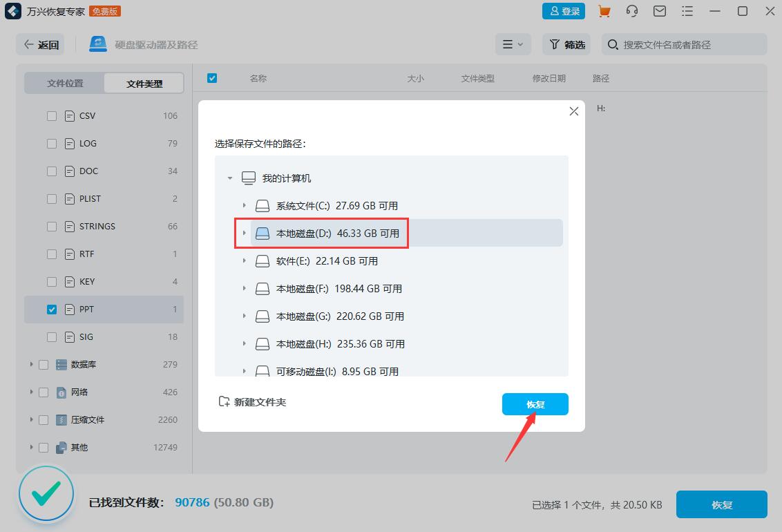This screenshot has height=532, width=782.
Task: Close the save path dialog
Action: (x=573, y=111)
